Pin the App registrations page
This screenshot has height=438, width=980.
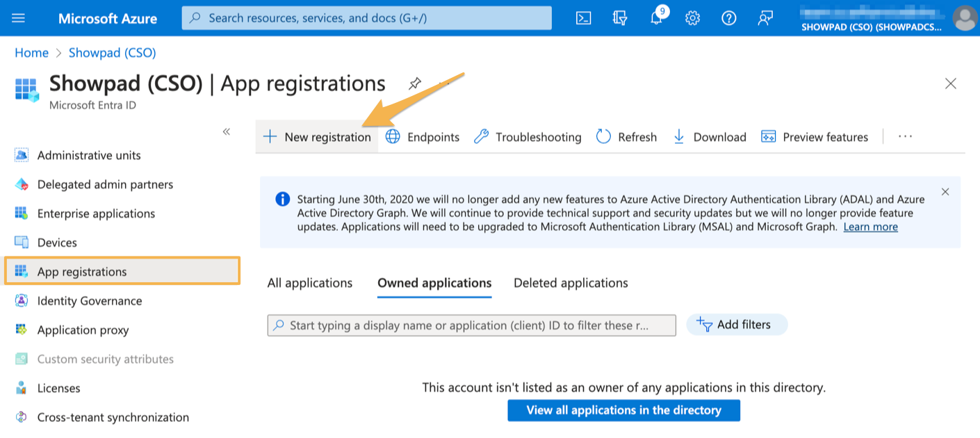pos(415,84)
